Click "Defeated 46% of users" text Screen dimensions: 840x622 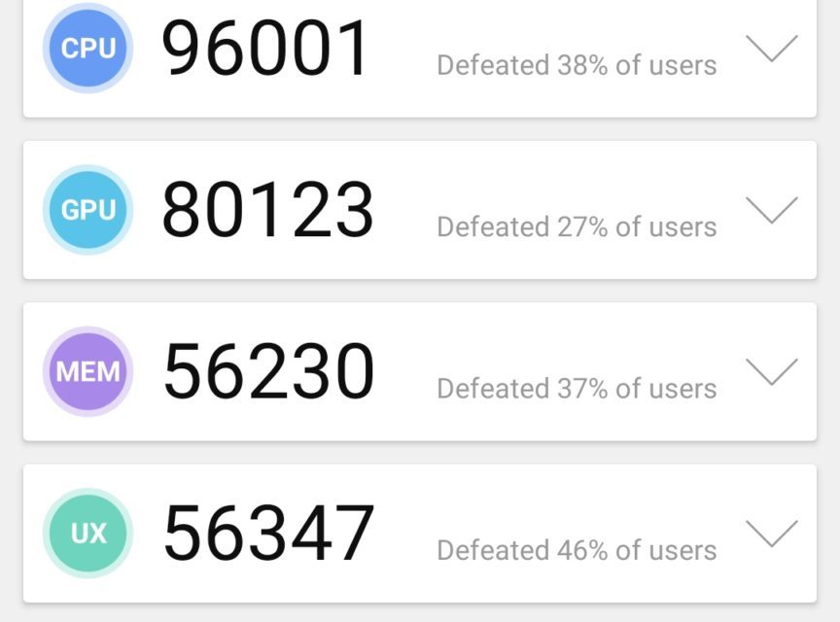click(577, 550)
